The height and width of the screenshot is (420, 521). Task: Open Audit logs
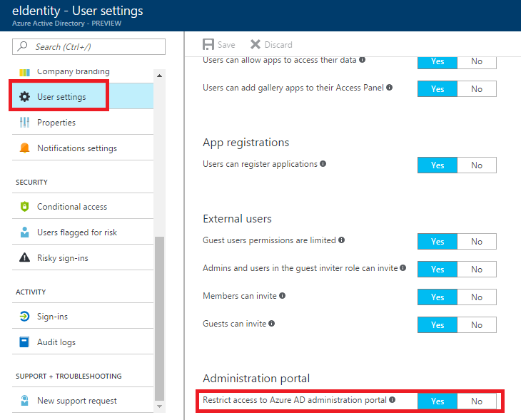(x=83, y=342)
